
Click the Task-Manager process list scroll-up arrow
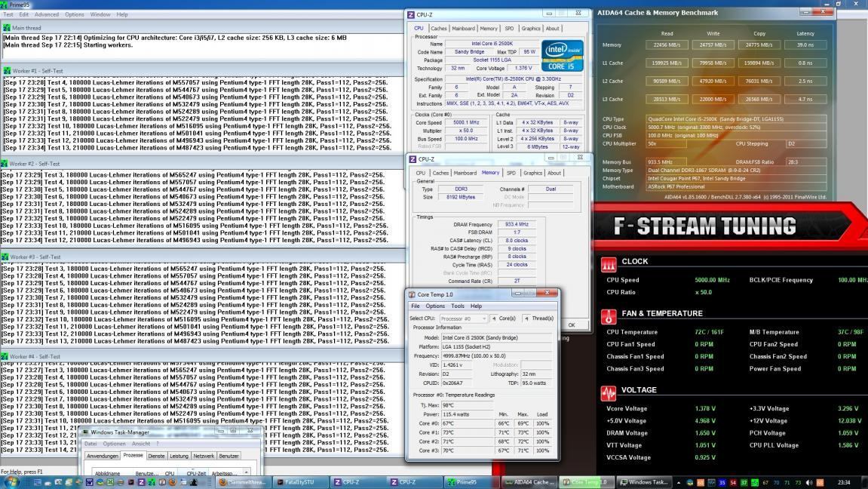246,473
